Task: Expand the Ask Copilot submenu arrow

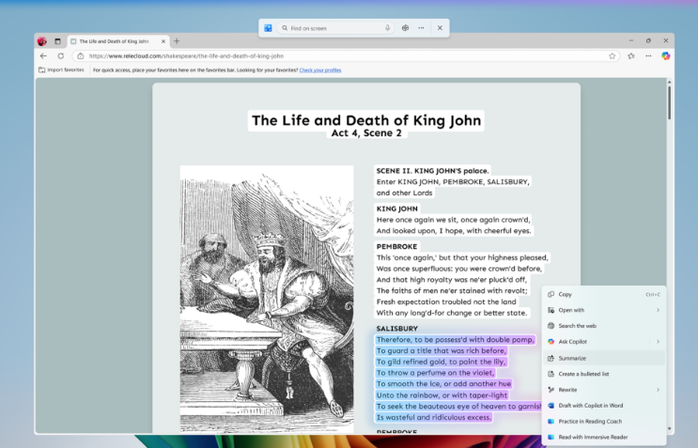Action: [x=658, y=342]
